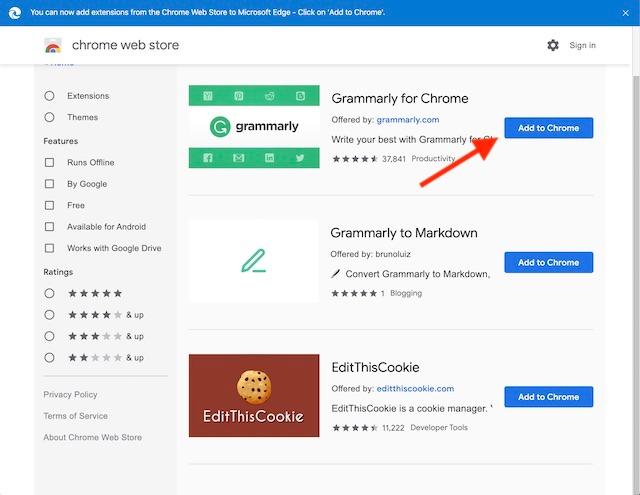The width and height of the screenshot is (640, 495).
Task: Add Grammarly for Chrome to Chrome
Action: pos(549,128)
